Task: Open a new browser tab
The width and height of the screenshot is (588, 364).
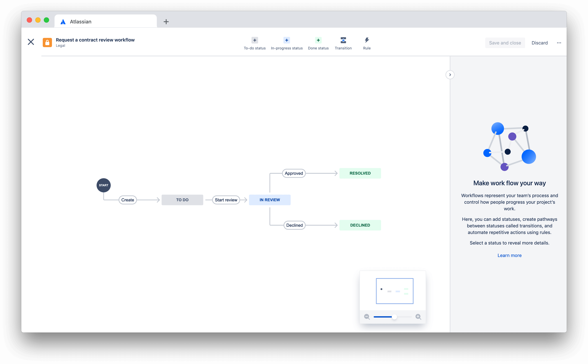Action: coord(166,22)
